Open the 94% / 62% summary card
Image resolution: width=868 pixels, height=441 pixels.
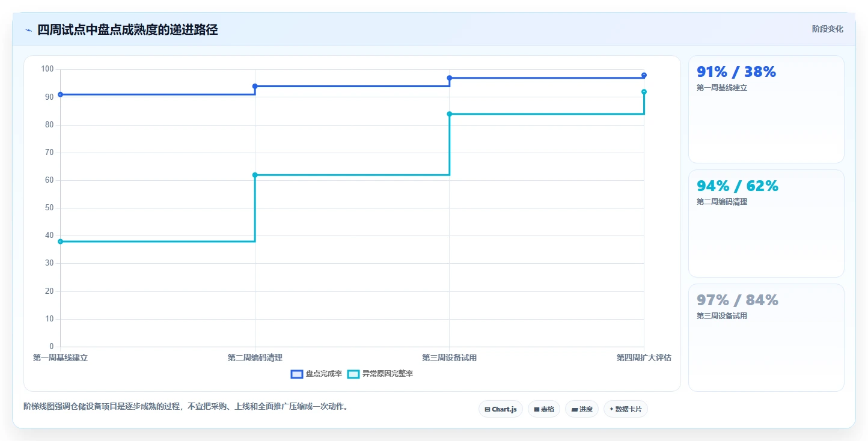tap(766, 224)
